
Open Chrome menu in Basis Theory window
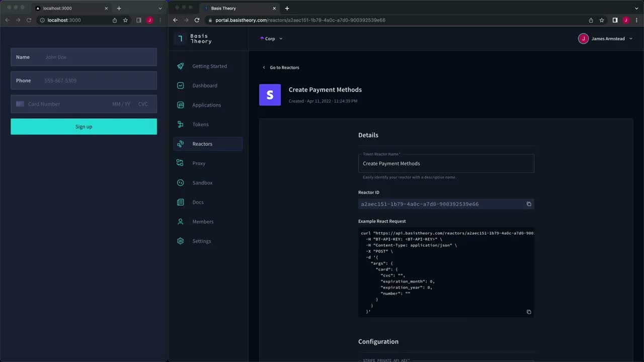coord(636,20)
